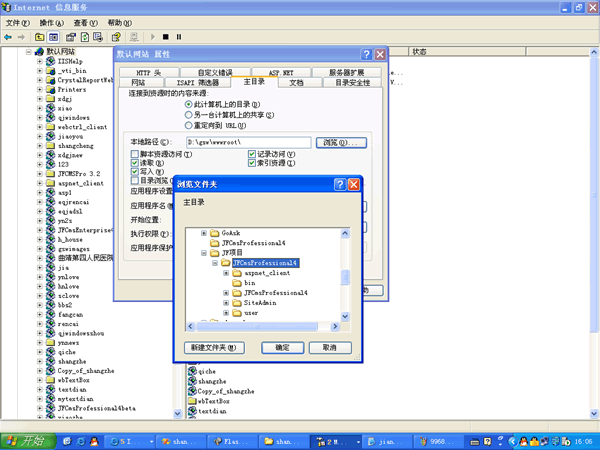Click the horizontal scrollbar in browse folder tree
Viewport: 600px width, 450px height.
point(257,326)
